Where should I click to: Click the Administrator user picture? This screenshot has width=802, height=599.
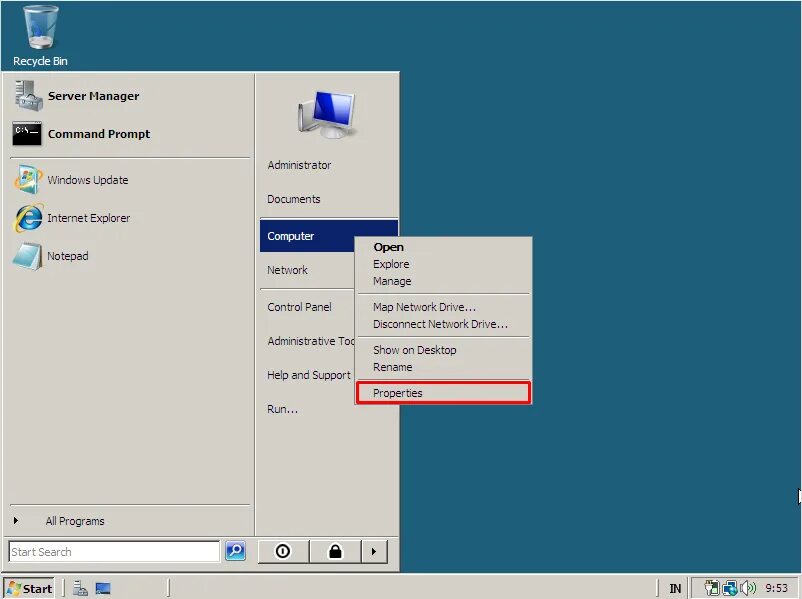[x=327, y=115]
